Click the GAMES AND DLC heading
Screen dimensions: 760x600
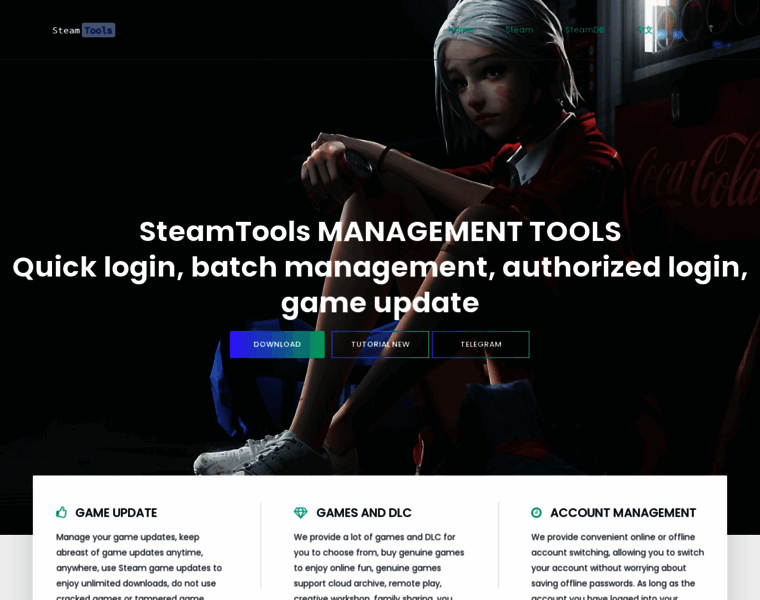[x=364, y=513]
